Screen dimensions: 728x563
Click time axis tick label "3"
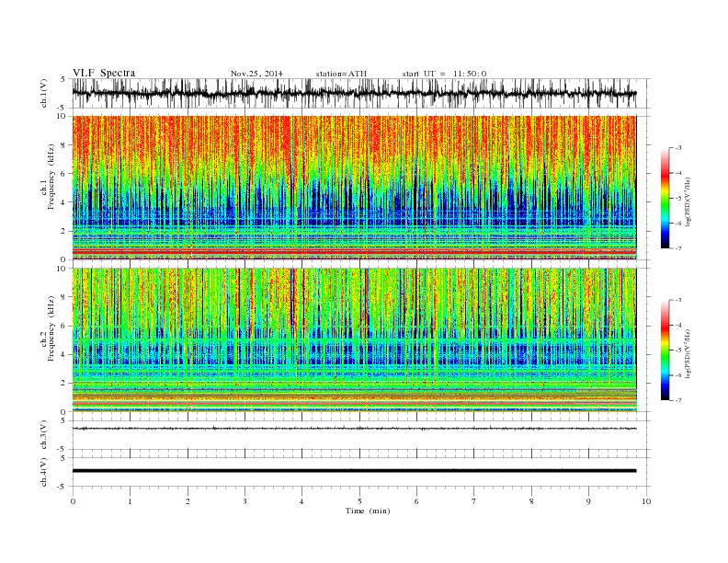245,501
